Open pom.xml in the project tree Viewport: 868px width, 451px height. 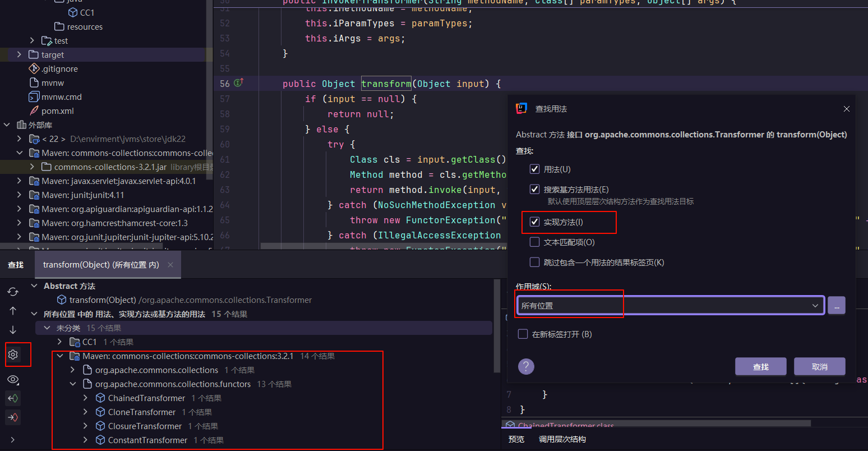pos(57,111)
